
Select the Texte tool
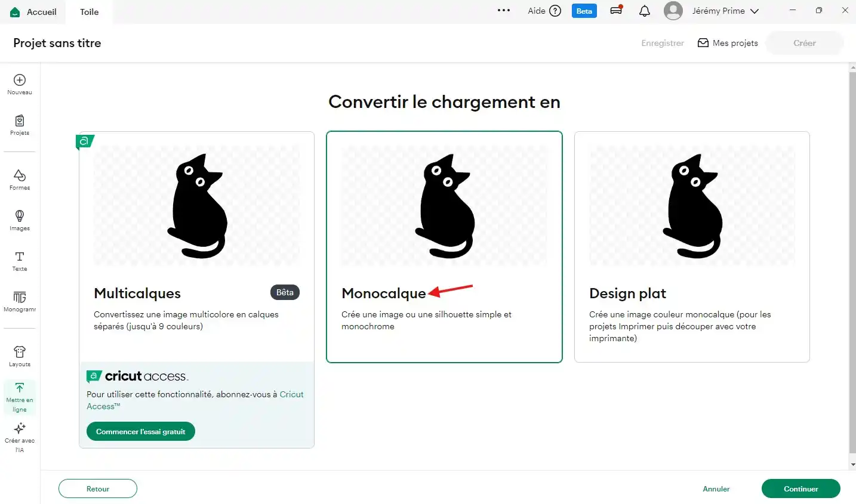[x=20, y=260]
